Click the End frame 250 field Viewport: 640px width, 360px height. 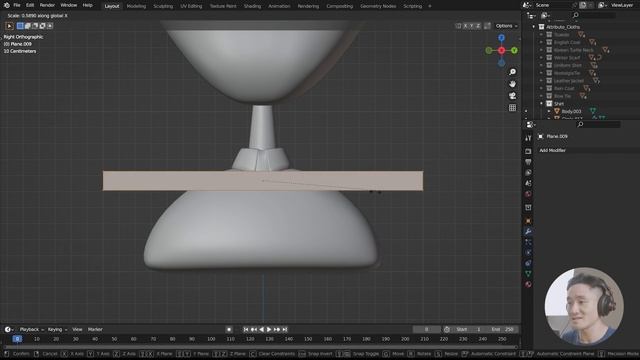(x=503, y=329)
